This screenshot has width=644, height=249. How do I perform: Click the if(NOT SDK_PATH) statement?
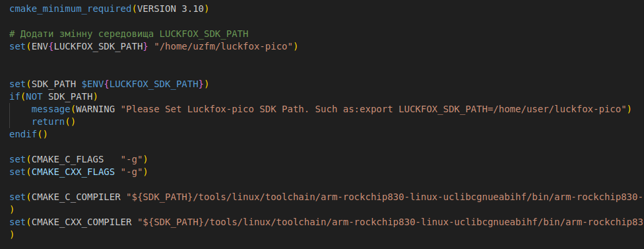pyautogui.click(x=53, y=96)
